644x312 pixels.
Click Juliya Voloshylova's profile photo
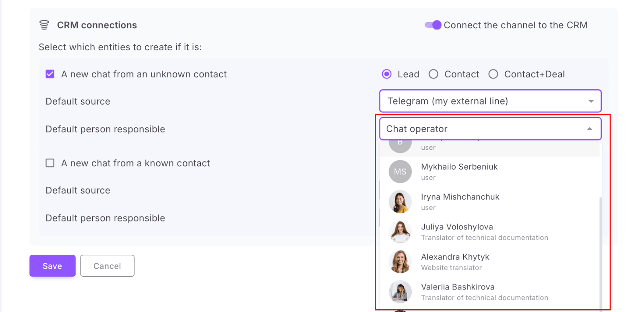(400, 232)
